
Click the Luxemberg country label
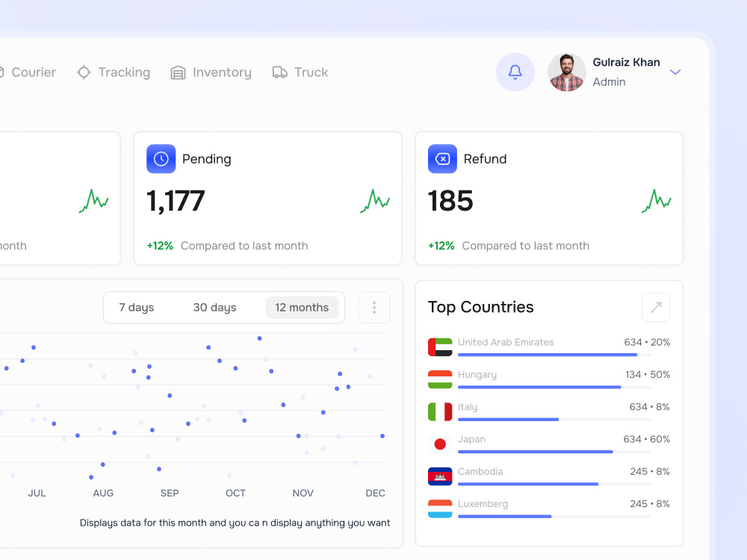483,504
